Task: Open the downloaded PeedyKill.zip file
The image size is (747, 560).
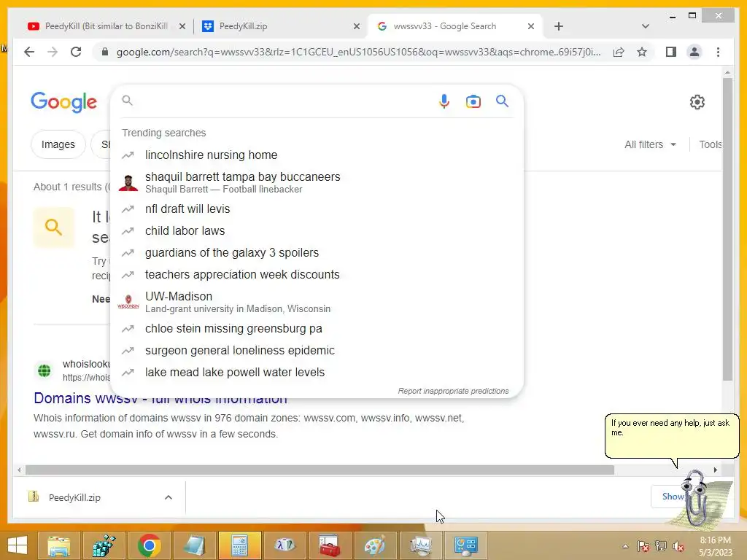Action: (74, 497)
